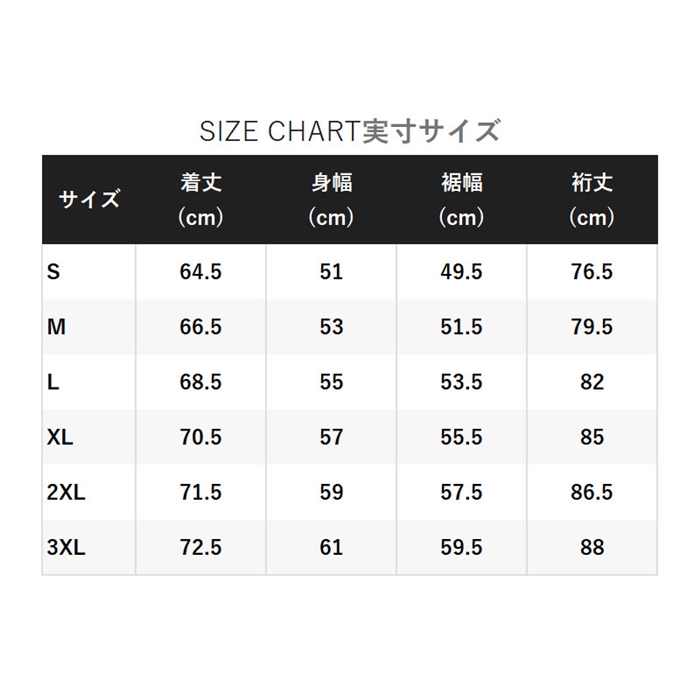
Task: Select the 2XL size row label
Action: [x=66, y=492]
